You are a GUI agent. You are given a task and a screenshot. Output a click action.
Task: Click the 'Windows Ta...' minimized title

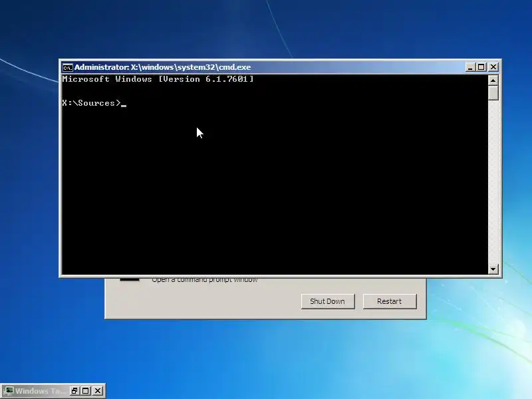tap(40, 391)
